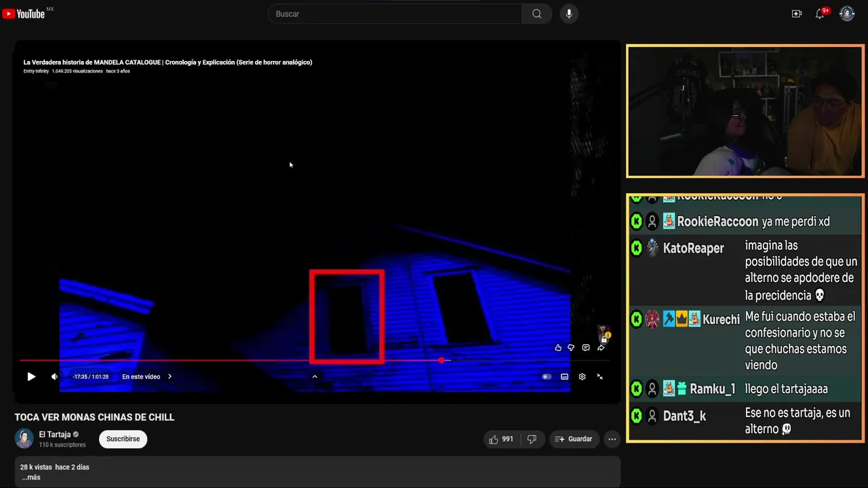
Task: Click the '110 k suscriptores' text
Action: pos(62,445)
